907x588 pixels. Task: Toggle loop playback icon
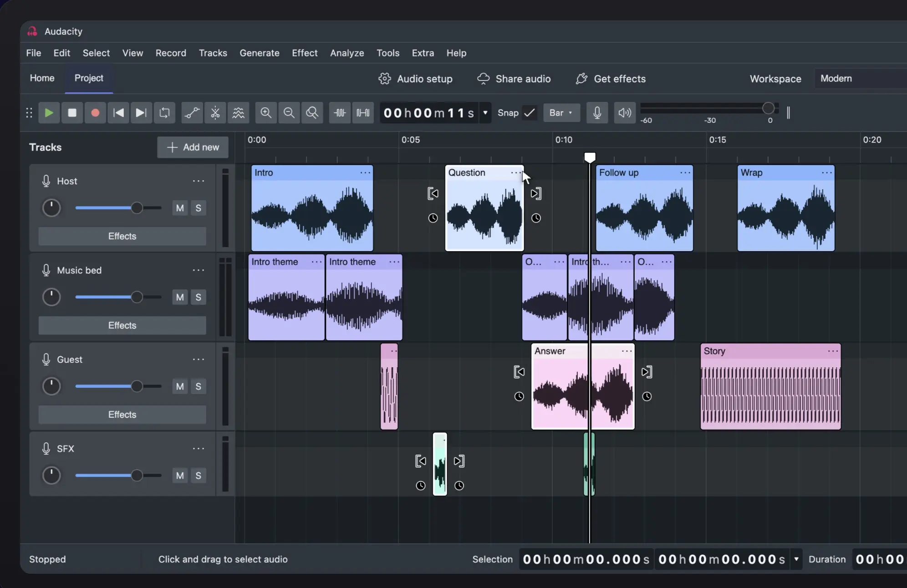point(164,113)
